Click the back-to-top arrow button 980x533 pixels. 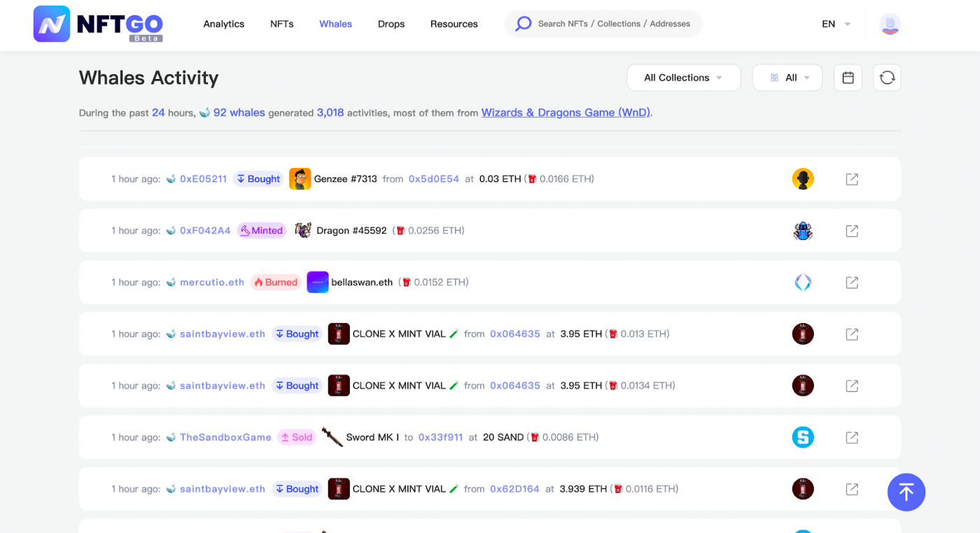[x=906, y=492]
